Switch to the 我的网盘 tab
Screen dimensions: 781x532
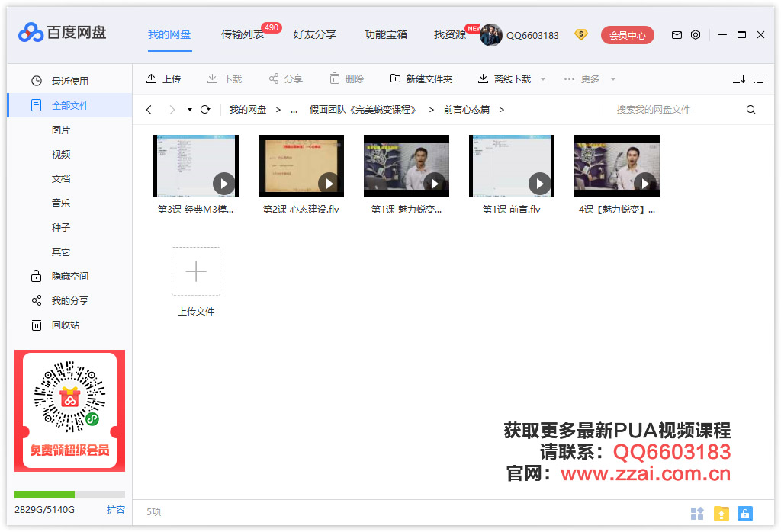pyautogui.click(x=169, y=34)
